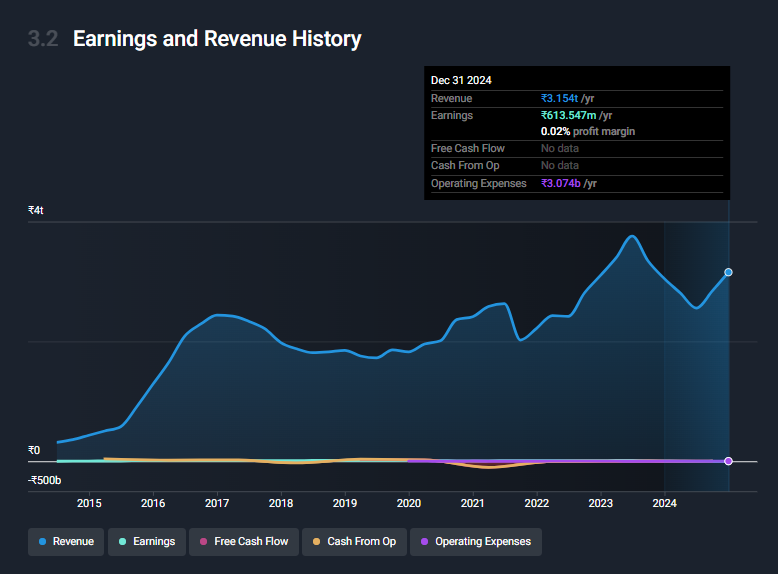Screen dimensions: 778x574
Task: Click the orange Cash From Op dot
Action: click(x=316, y=542)
